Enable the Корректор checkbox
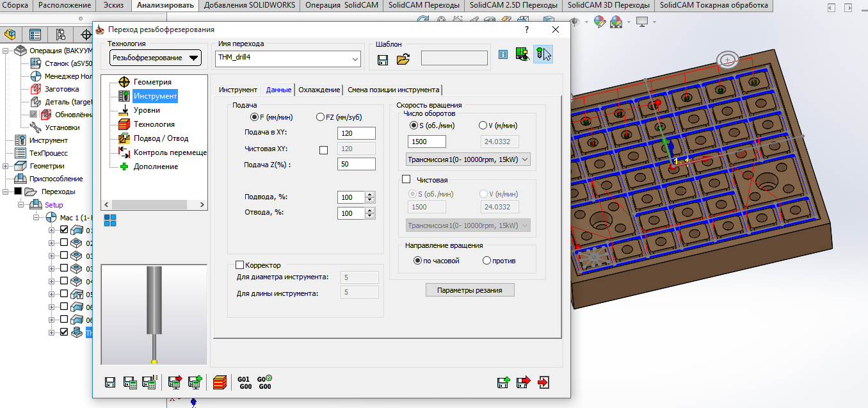The height and width of the screenshot is (408, 868). coord(240,265)
